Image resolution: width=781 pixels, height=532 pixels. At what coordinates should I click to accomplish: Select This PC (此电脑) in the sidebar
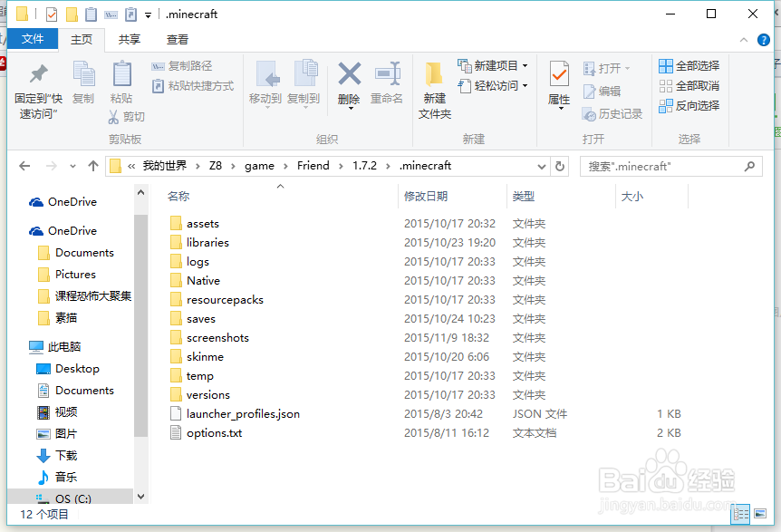pos(64,347)
